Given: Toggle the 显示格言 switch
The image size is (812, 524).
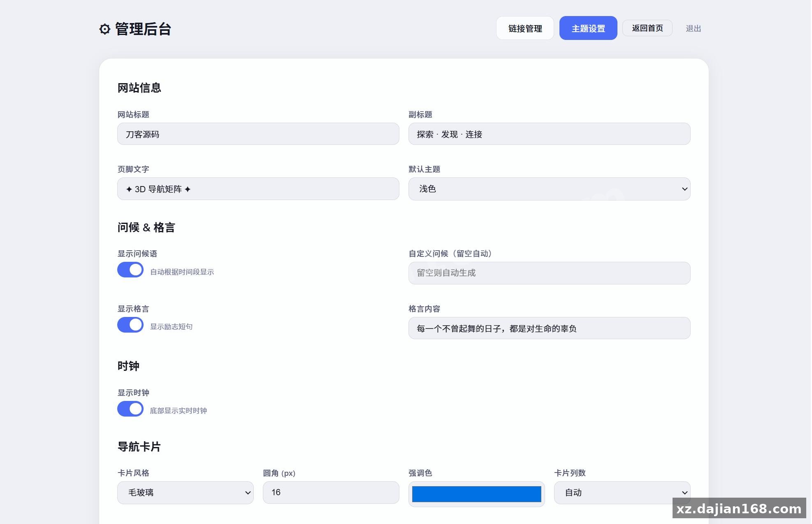Looking at the screenshot, I should (x=130, y=325).
